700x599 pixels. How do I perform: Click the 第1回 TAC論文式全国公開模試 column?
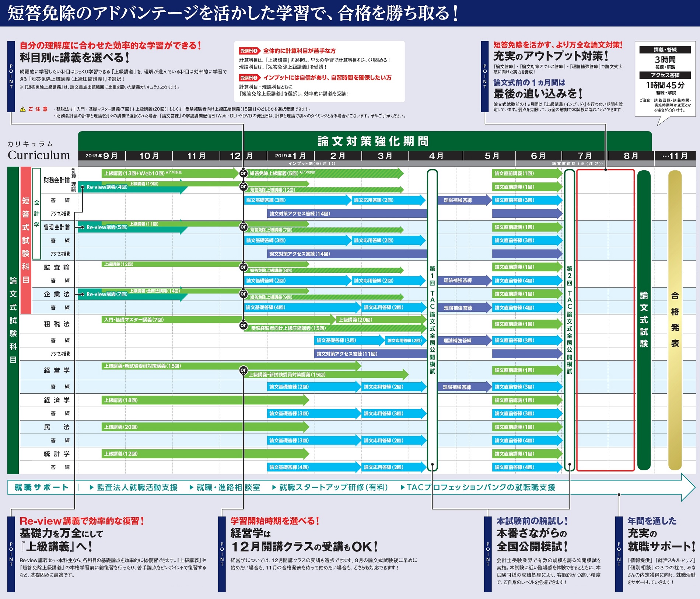pyautogui.click(x=432, y=320)
